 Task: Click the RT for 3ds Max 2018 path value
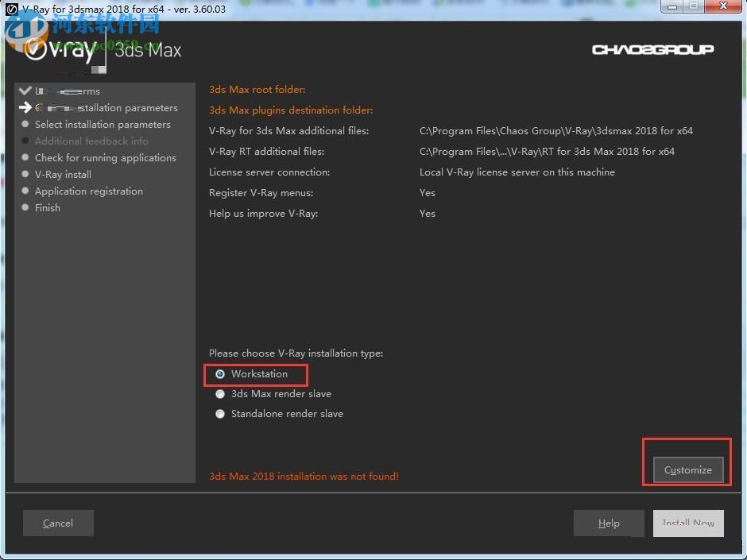click(x=547, y=152)
